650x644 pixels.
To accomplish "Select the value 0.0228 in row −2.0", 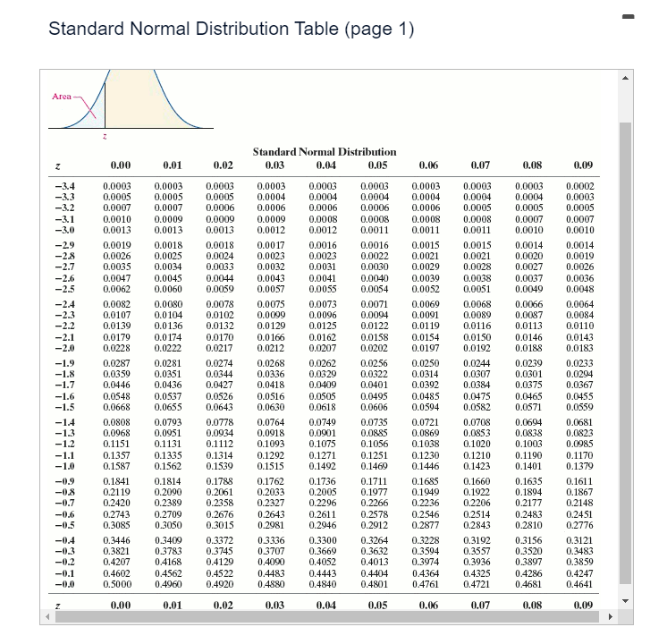I will 116,348.
